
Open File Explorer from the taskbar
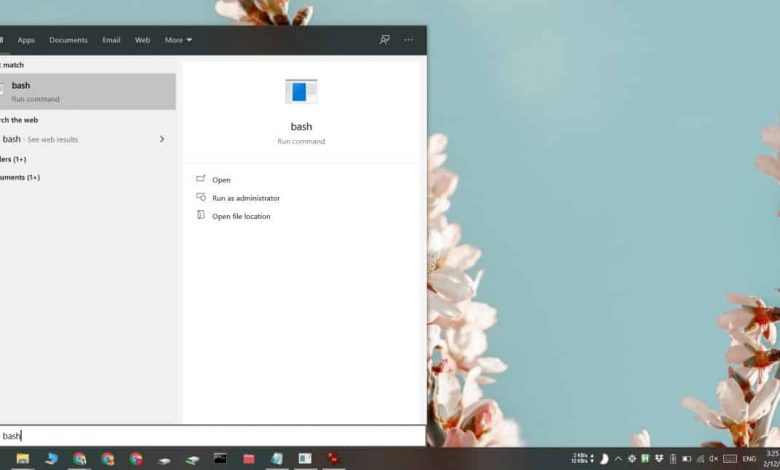click(x=22, y=459)
